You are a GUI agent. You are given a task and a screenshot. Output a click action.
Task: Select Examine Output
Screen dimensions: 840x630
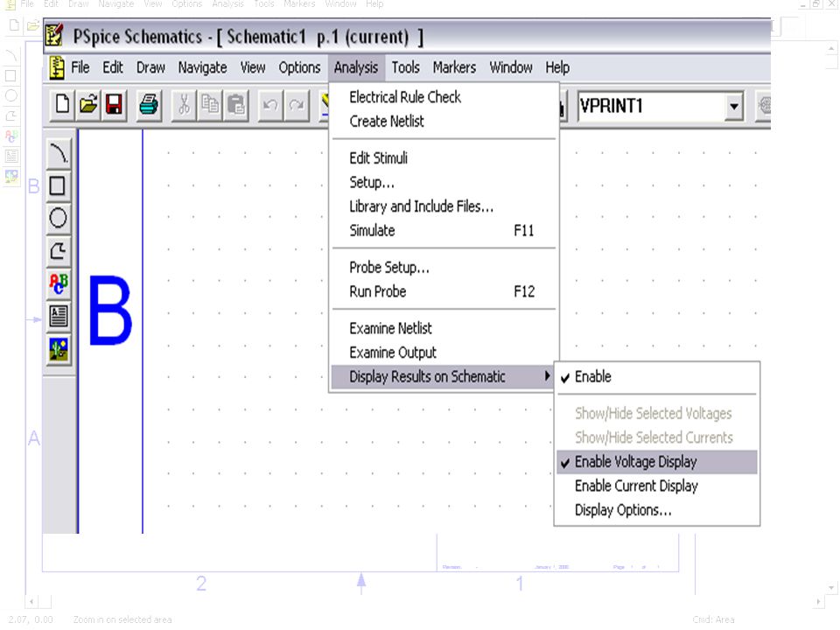(x=444, y=353)
